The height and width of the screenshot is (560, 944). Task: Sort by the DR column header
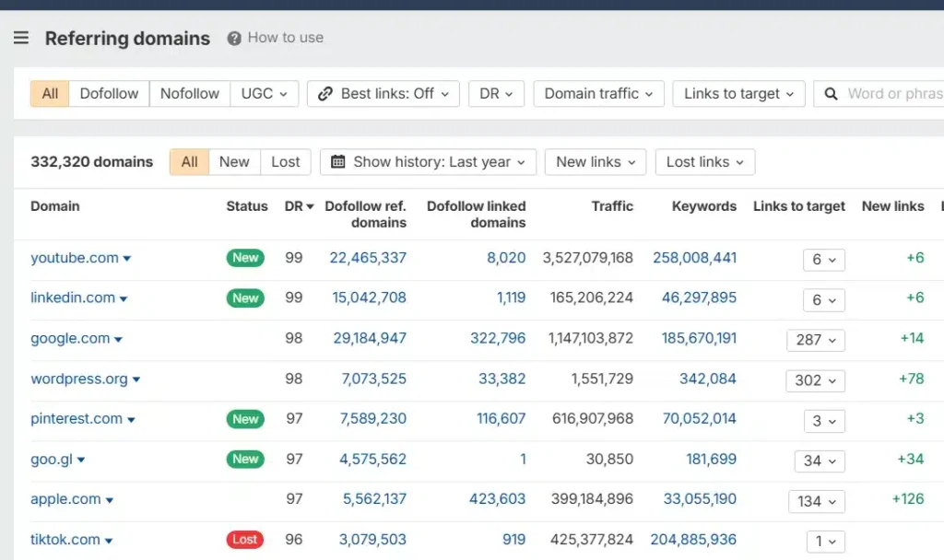pyautogui.click(x=300, y=206)
